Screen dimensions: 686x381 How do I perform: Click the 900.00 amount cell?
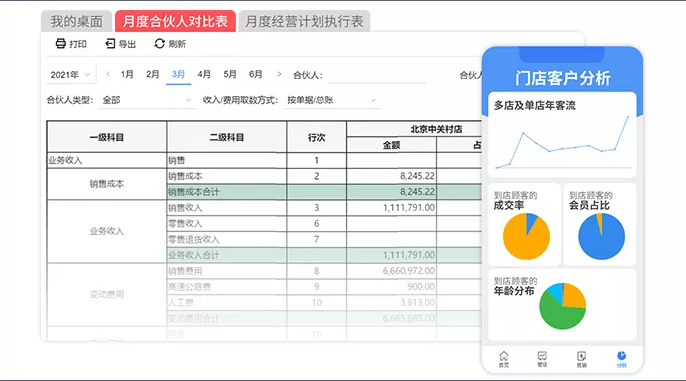[392, 287]
